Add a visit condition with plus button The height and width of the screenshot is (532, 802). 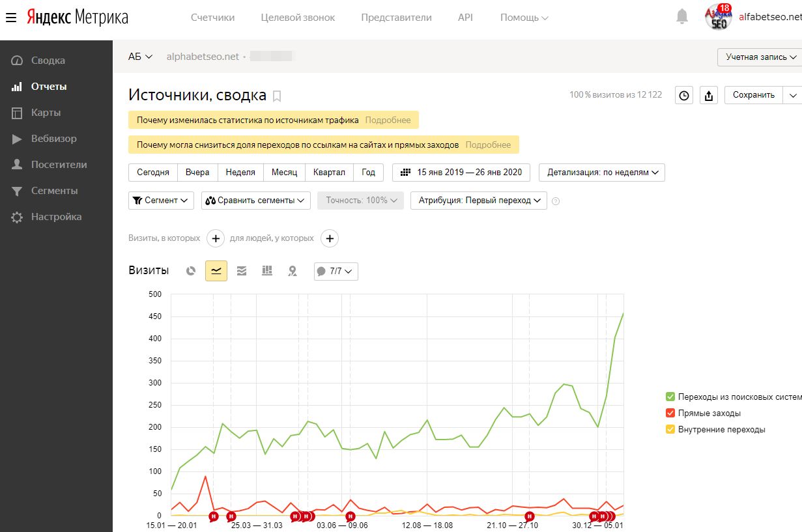pyautogui.click(x=216, y=238)
